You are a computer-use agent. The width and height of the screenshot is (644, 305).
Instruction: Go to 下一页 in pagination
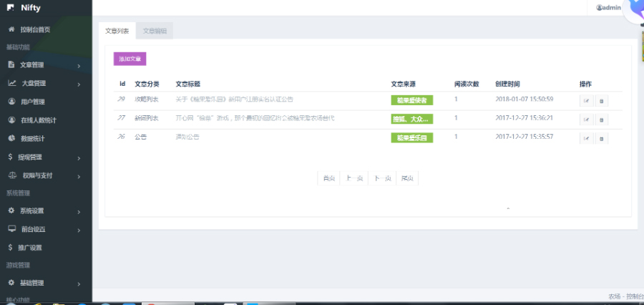(x=382, y=178)
